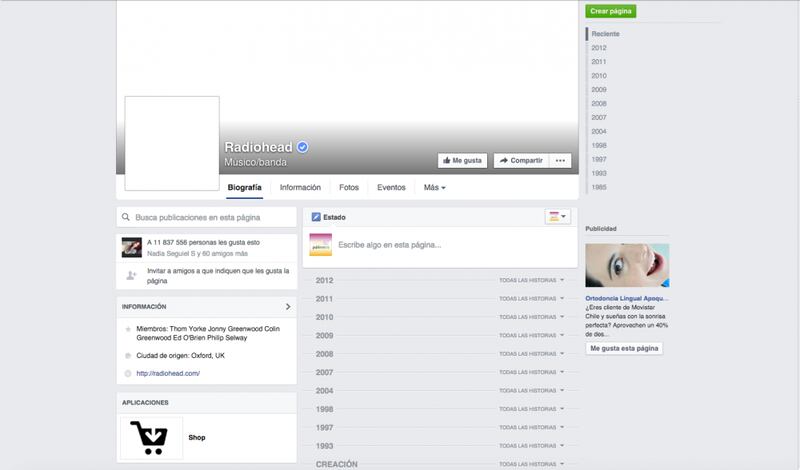Expand Todas las historias for 2004
The width and height of the screenshot is (800, 470).
click(x=531, y=390)
